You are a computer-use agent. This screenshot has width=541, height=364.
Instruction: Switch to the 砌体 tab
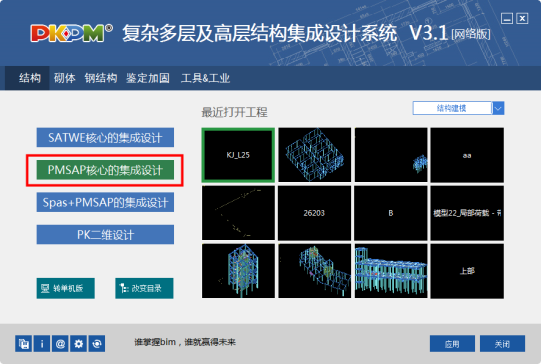pyautogui.click(x=65, y=78)
